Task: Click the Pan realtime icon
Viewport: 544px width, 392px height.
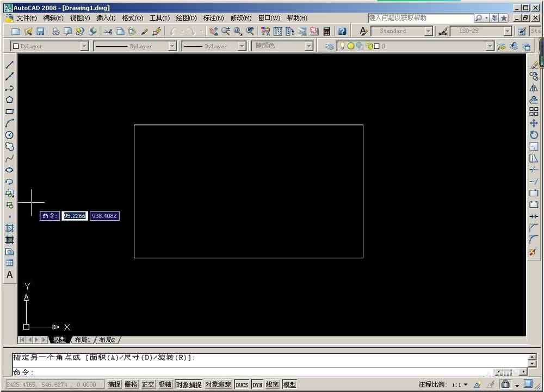Action: pyautogui.click(x=214, y=31)
